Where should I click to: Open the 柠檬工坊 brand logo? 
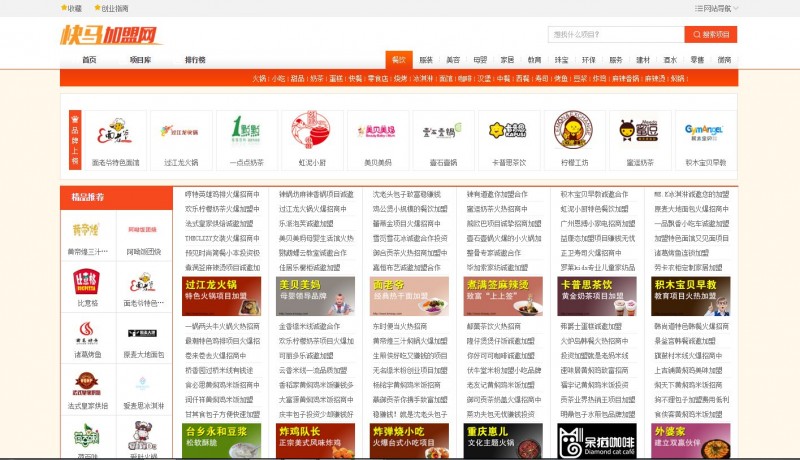tap(574, 131)
